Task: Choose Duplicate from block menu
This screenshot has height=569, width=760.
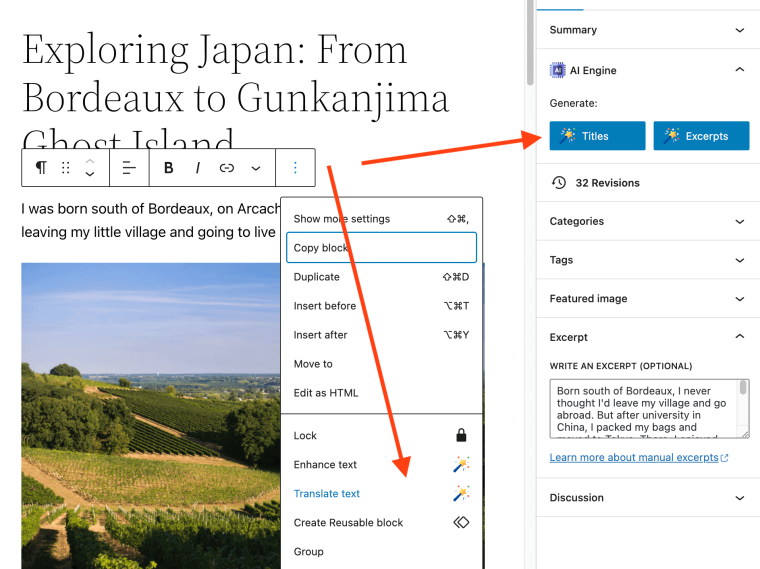Action: (381, 277)
